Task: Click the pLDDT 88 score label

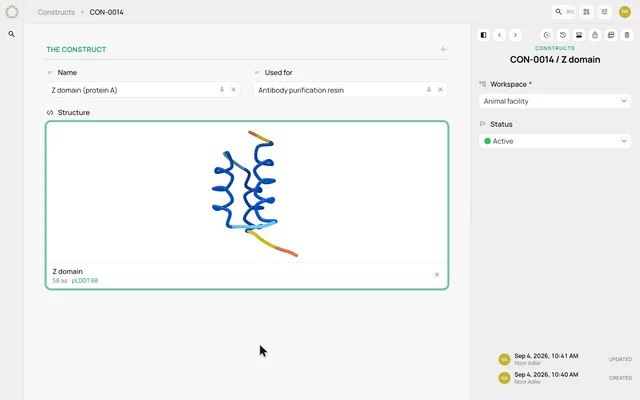Action: point(85,281)
